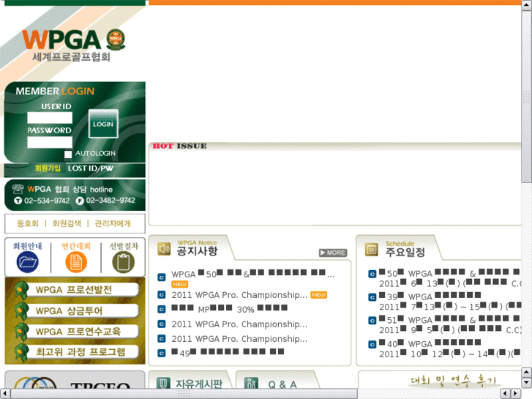Open second notice 2011 WPGA Pro. Championship with NEW badge
Screen dimensions: 532x399
pyautogui.click(x=239, y=295)
